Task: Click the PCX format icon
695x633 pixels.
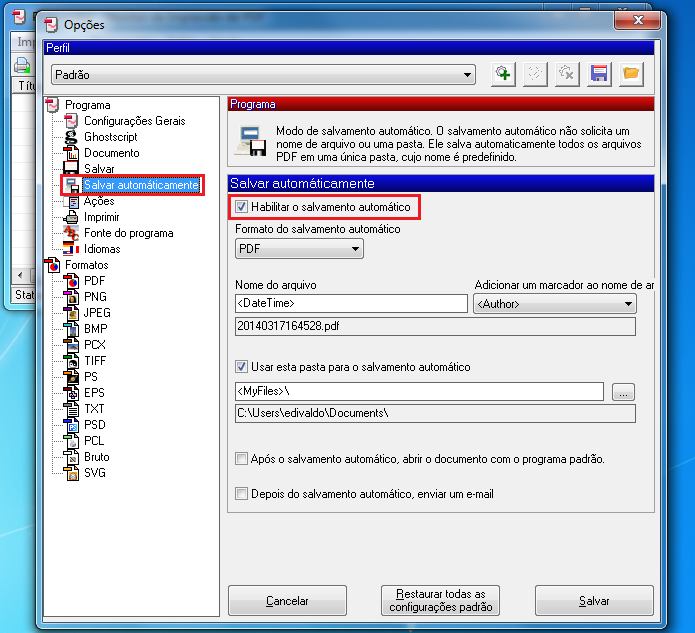Action: (x=71, y=345)
